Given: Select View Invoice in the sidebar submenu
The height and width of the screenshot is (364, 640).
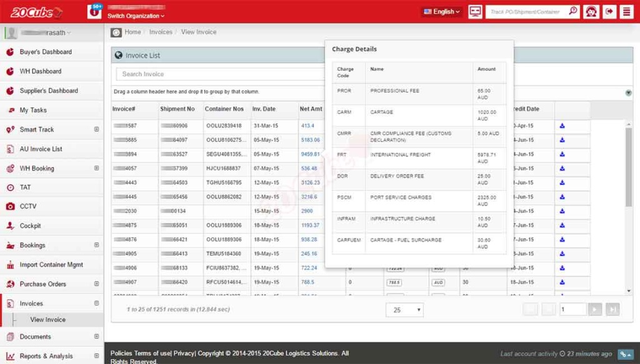Looking at the screenshot, I should click(x=48, y=320).
